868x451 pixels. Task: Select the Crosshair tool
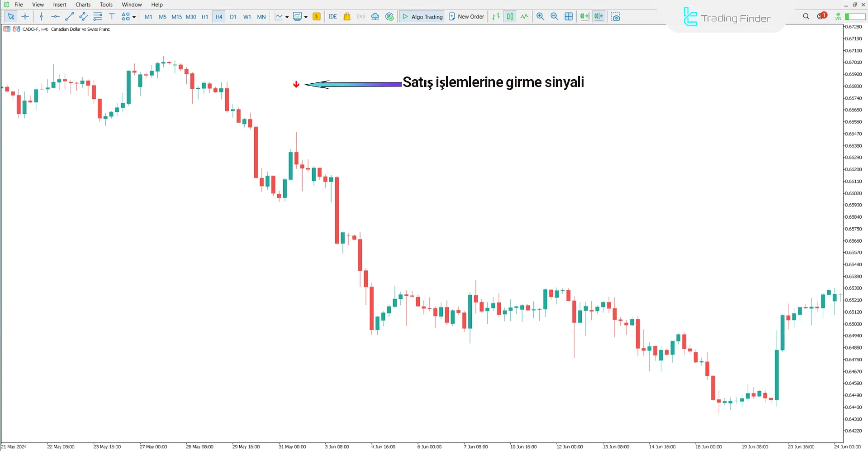(25, 16)
